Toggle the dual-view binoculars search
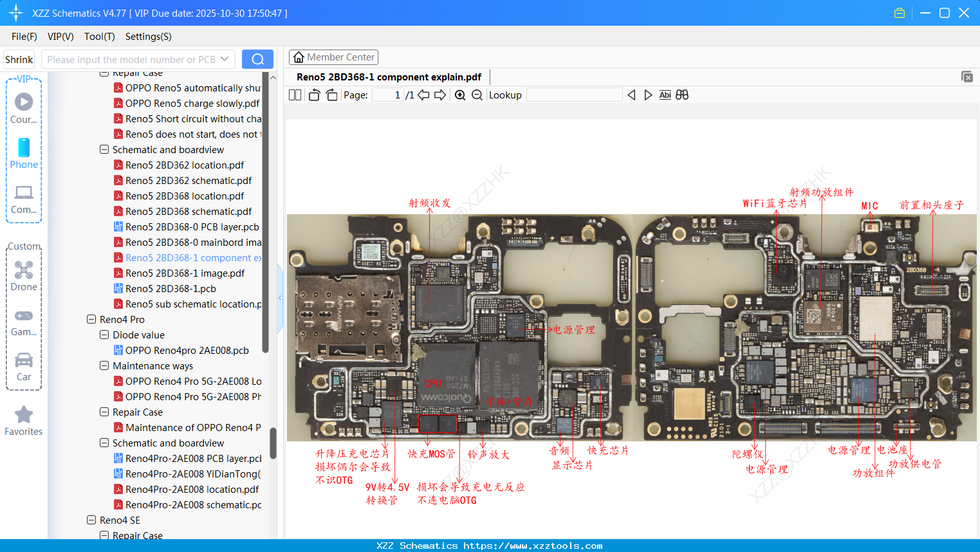980x552 pixels. [x=682, y=95]
